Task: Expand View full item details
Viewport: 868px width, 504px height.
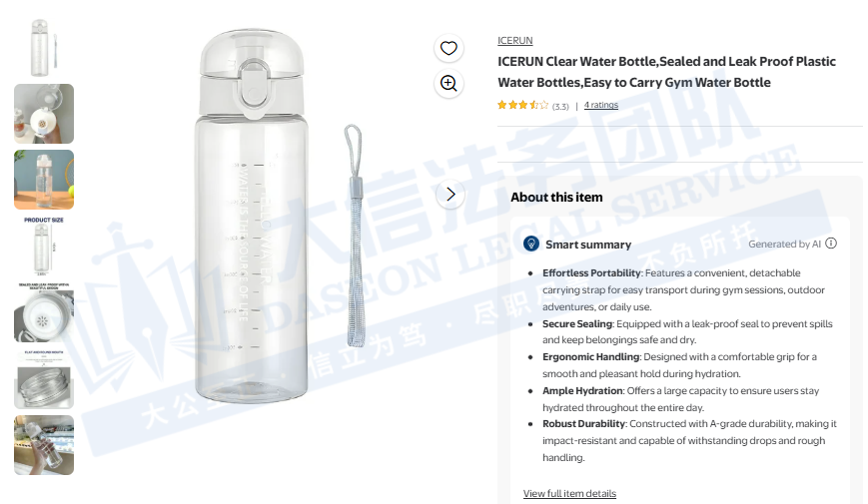Action: click(x=569, y=494)
